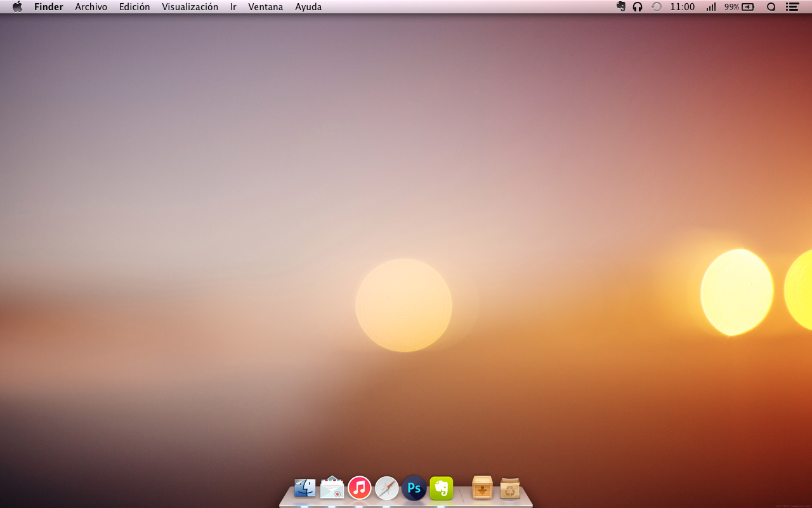The width and height of the screenshot is (812, 508).
Task: Launch the Mail app in the Dock
Action: pos(332,488)
